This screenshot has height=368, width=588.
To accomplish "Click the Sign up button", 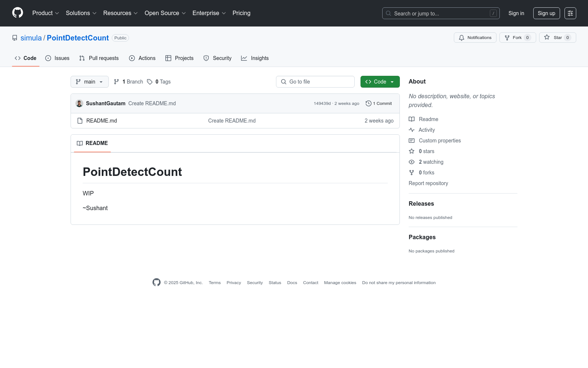I will pyautogui.click(x=546, y=13).
